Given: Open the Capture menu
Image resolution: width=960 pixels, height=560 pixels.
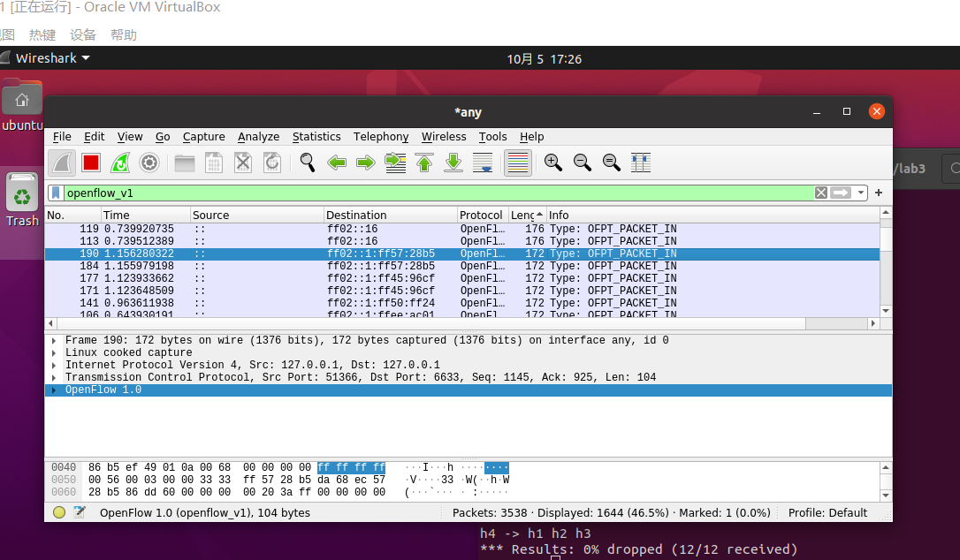Looking at the screenshot, I should [204, 137].
